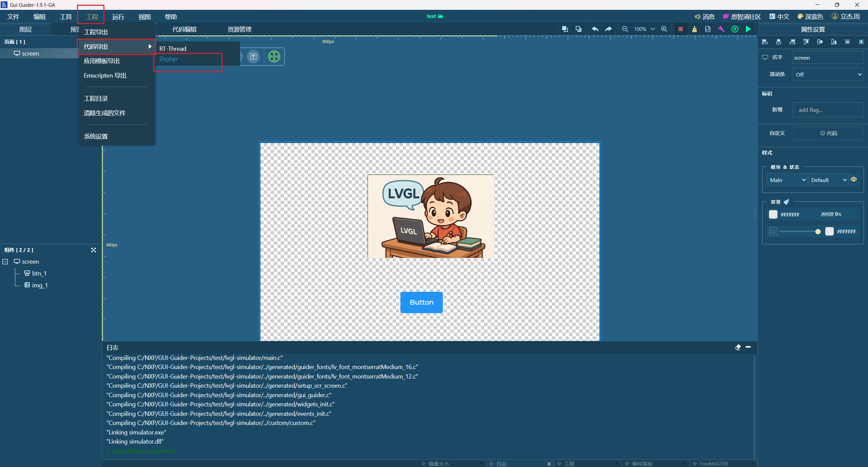Align selected widgets to right edge
868x467 pixels.
[792, 42]
